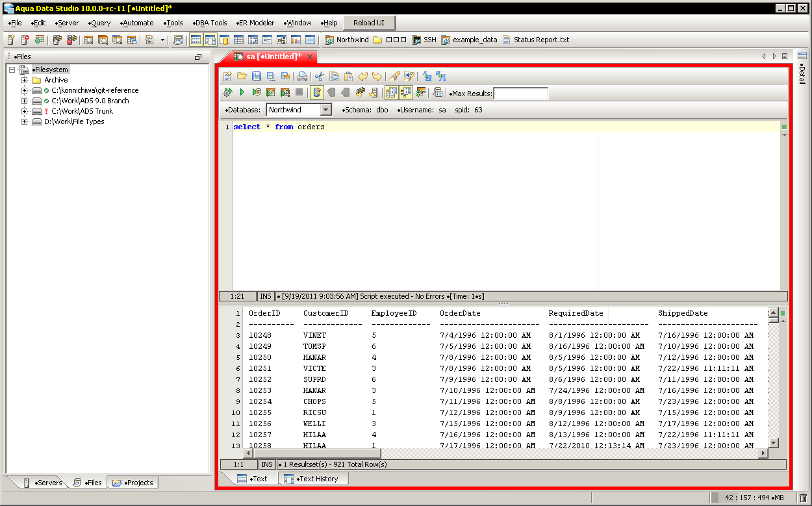
Task: Click the Detail side panel icon
Action: point(802,56)
